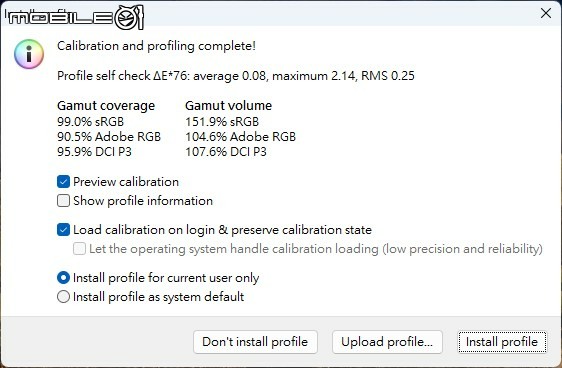The image size is (562, 368).
Task: Click the rainbow information icon
Action: coord(29,54)
